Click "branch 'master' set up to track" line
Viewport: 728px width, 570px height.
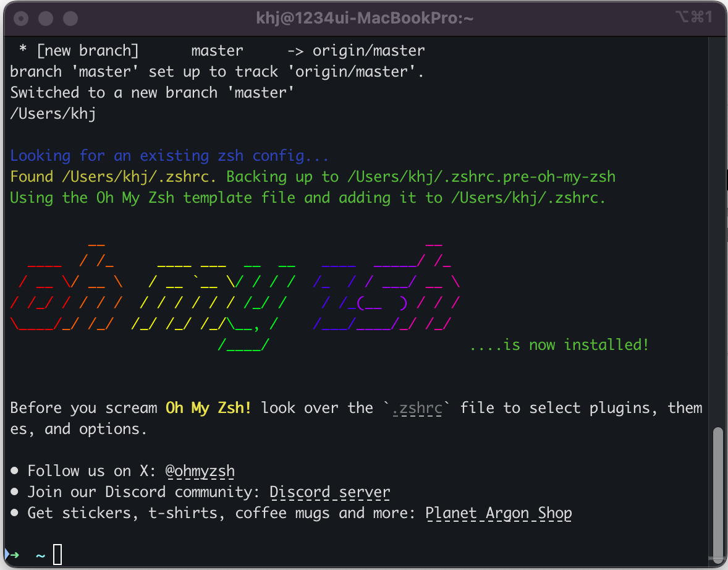[x=217, y=72]
